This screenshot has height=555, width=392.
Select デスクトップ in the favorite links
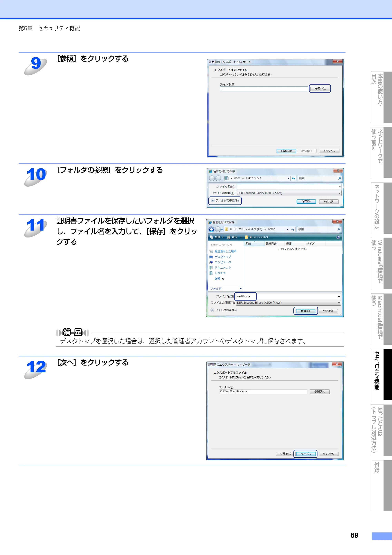click(220, 257)
